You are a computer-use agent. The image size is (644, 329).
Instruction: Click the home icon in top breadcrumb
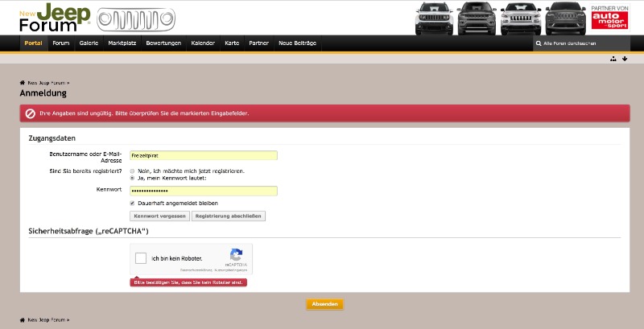point(23,82)
